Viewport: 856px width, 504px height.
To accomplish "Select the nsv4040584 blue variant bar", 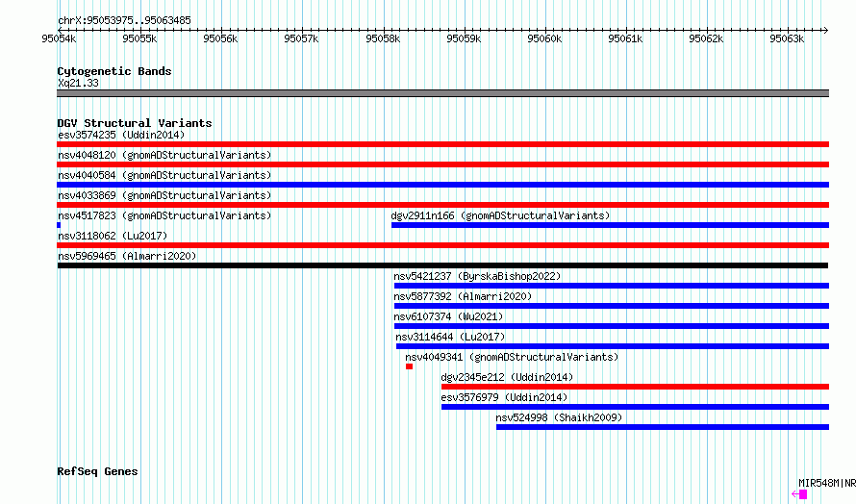I will (442, 185).
